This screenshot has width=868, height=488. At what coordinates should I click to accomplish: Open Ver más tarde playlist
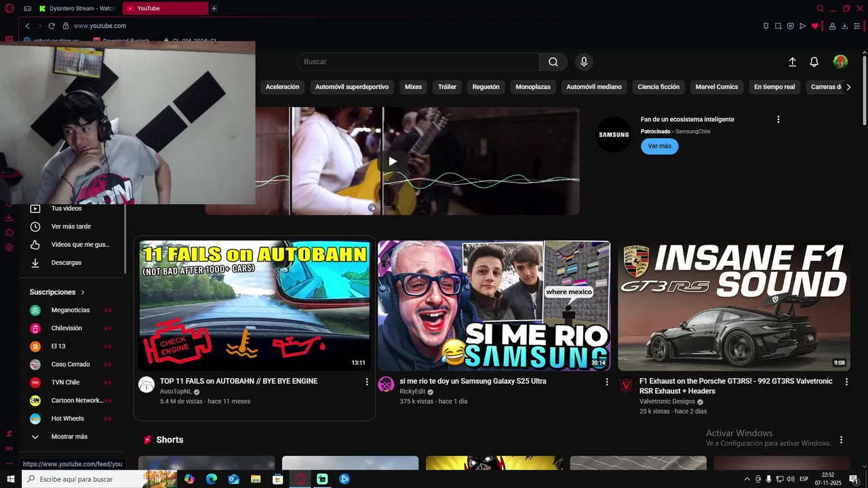pyautogui.click(x=71, y=226)
